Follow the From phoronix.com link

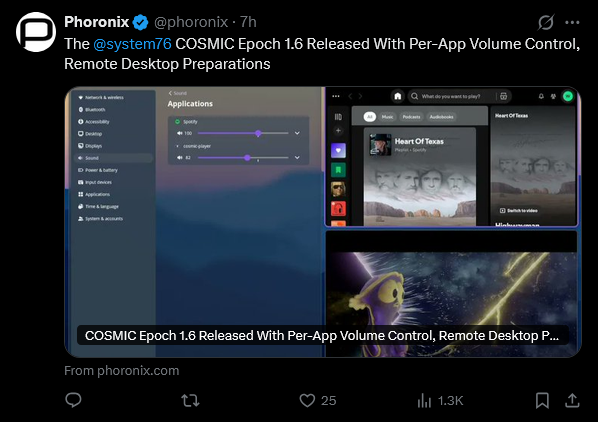[122, 371]
